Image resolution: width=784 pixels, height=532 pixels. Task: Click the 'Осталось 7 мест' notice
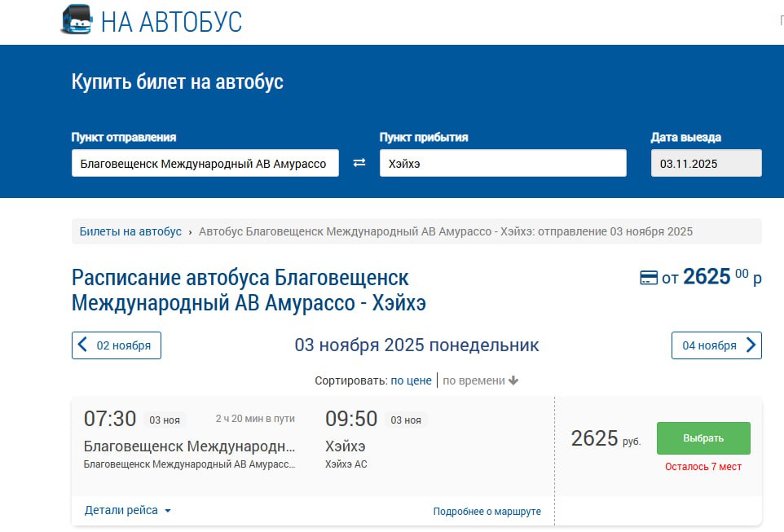click(x=703, y=467)
